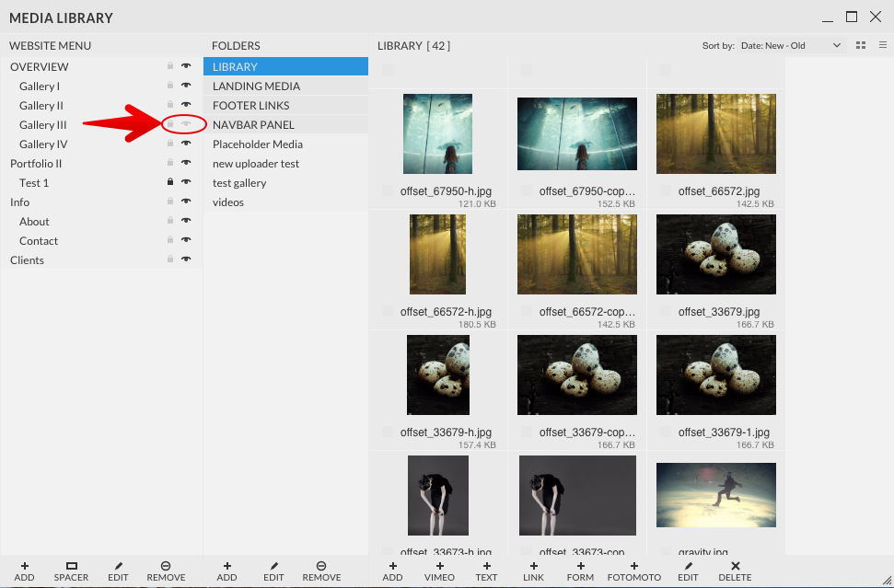The height and width of the screenshot is (588, 894).
Task: Toggle visibility eye for Gallery I
Action: coord(186,86)
